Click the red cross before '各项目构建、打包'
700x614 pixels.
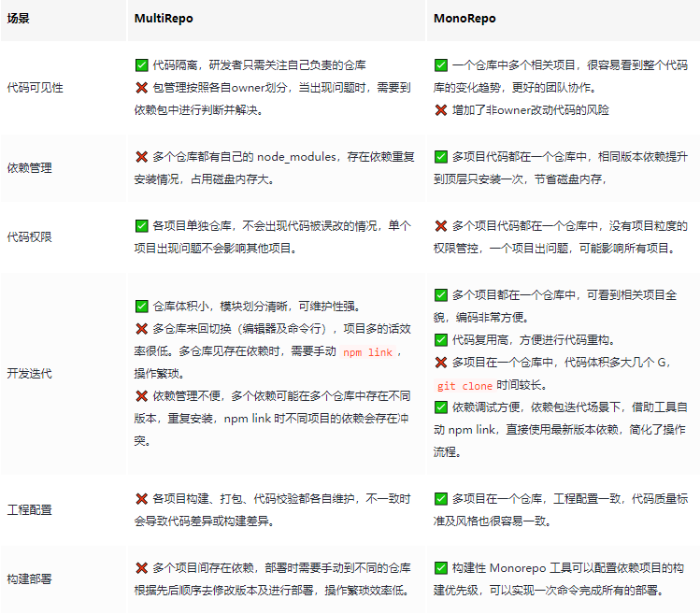coord(141,499)
